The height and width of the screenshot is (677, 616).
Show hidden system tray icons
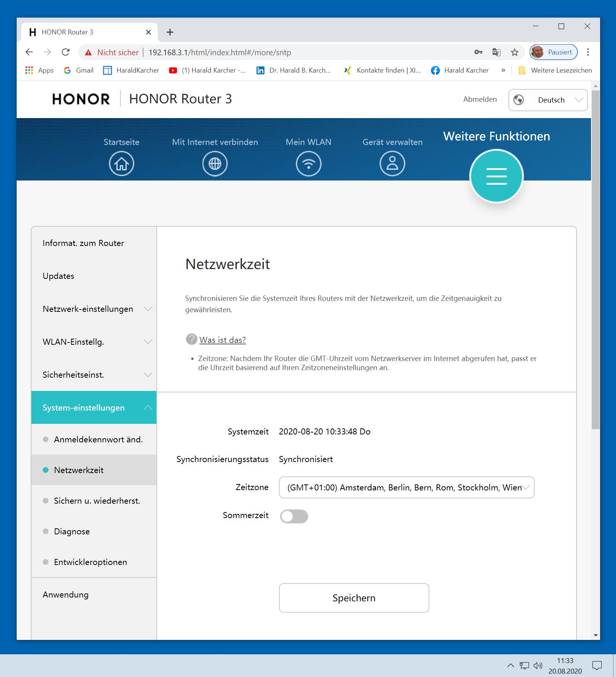point(510,665)
